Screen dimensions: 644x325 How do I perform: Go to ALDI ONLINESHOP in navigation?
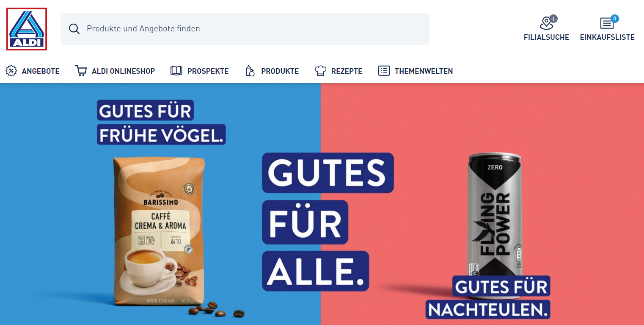[x=124, y=71]
